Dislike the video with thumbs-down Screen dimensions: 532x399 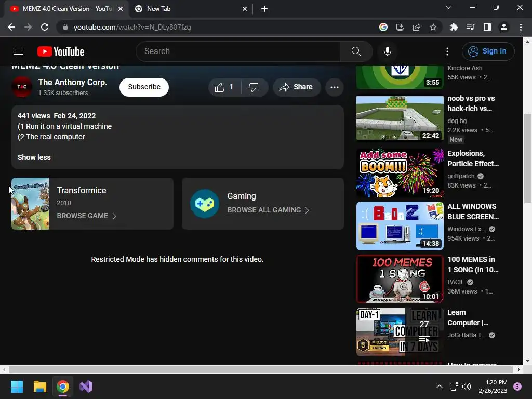(x=254, y=87)
